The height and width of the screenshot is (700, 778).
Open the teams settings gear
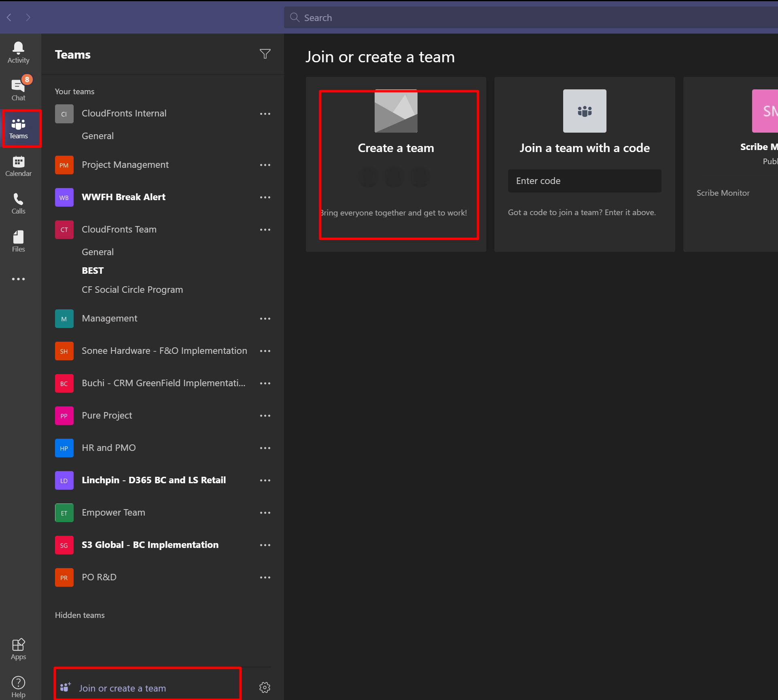pos(265,687)
